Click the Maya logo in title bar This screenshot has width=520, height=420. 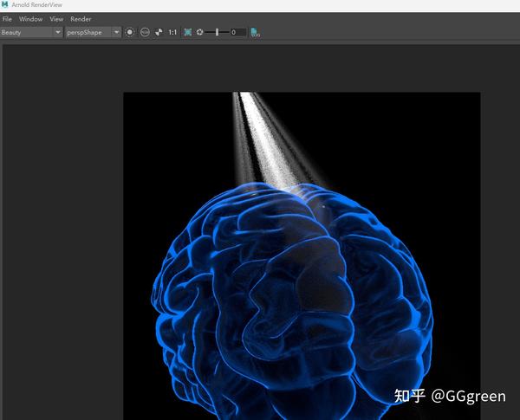tap(4, 4)
